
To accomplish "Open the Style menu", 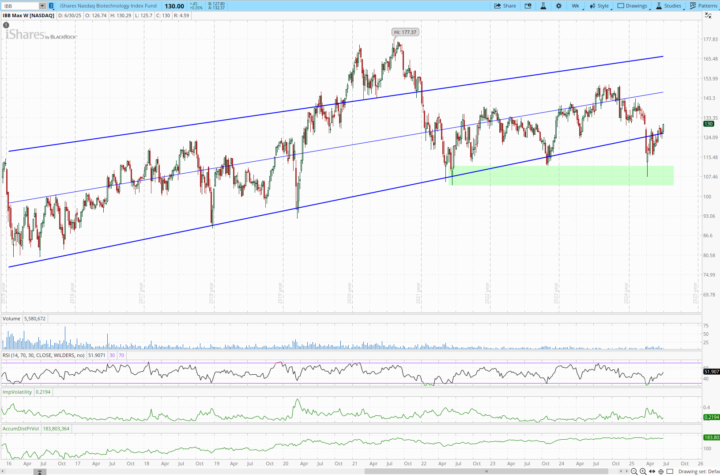I will pyautogui.click(x=600, y=6).
